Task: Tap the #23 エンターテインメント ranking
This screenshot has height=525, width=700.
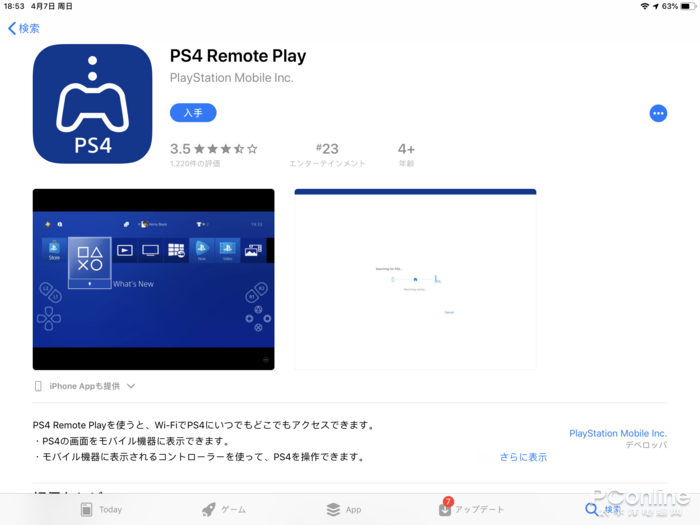Action: click(327, 154)
